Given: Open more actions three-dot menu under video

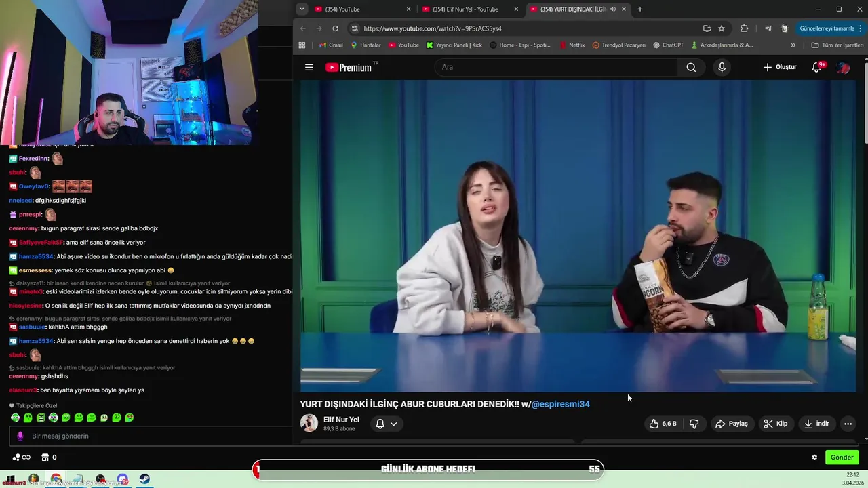Looking at the screenshot, I should point(848,424).
